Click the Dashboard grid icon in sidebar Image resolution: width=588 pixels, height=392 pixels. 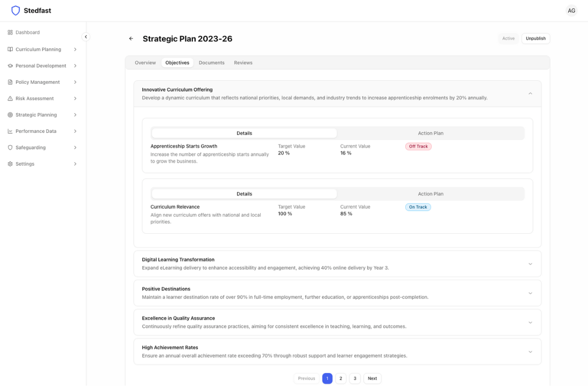pyautogui.click(x=10, y=32)
